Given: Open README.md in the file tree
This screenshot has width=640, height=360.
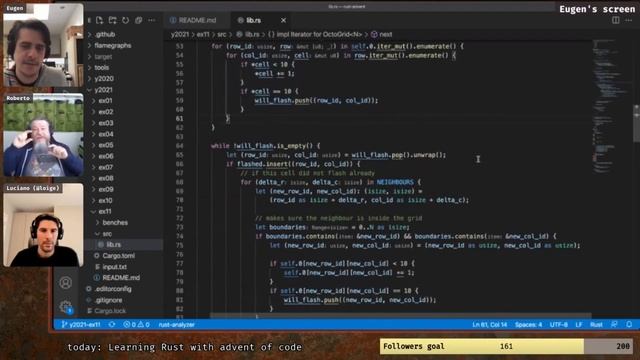Looking at the screenshot, I should [x=122, y=278].
